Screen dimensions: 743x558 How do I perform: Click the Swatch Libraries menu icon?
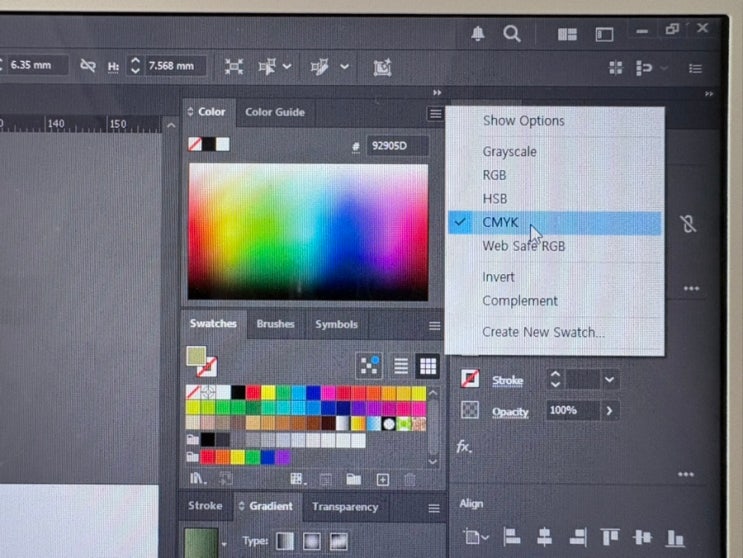click(x=198, y=480)
